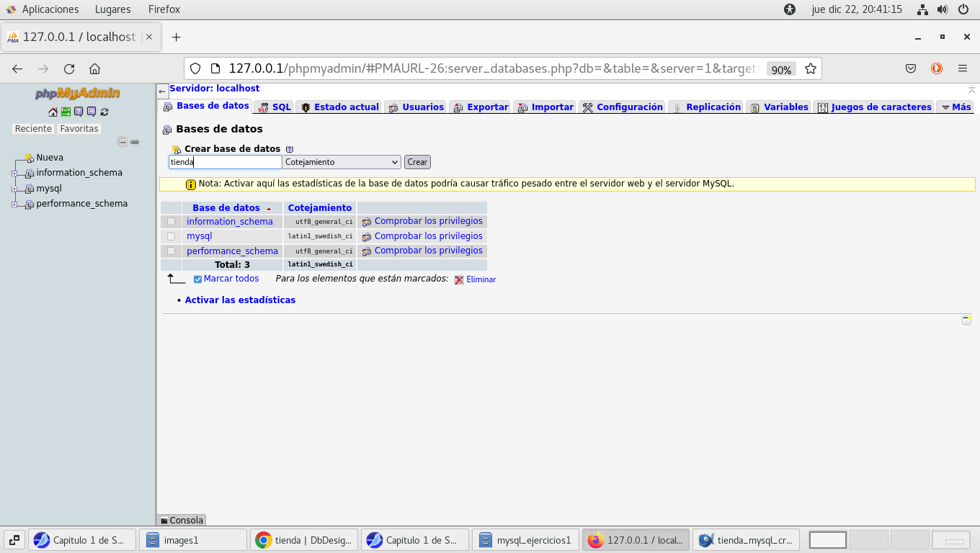
Task: Open the Cotejamiento dropdown
Action: click(x=342, y=162)
